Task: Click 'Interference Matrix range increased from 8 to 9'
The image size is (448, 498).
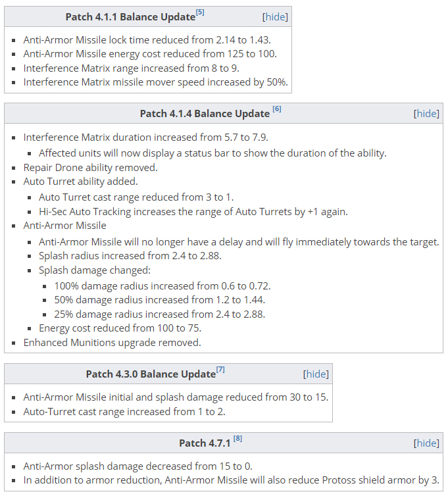Action: point(131,68)
